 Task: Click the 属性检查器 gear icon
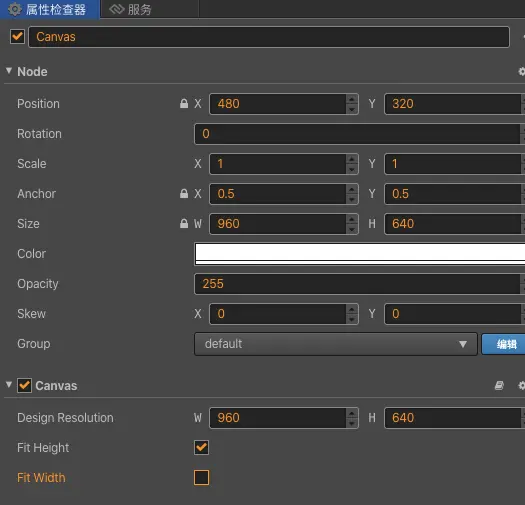[15, 9]
